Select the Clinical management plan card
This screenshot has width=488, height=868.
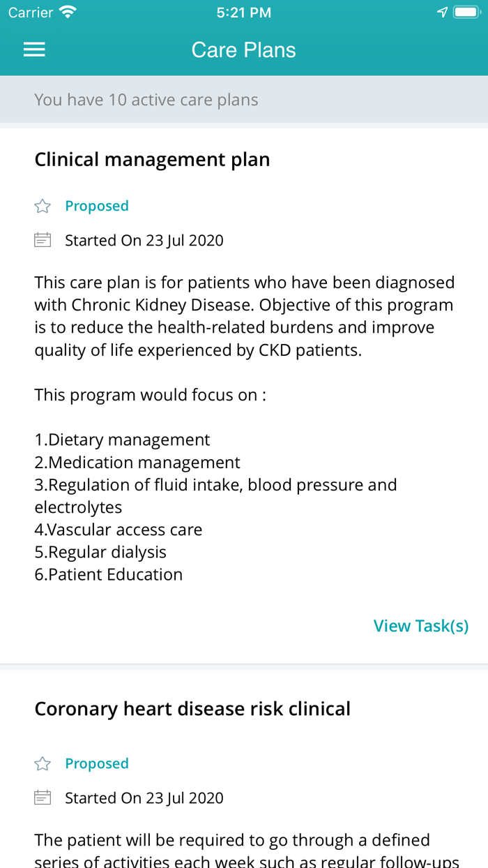tap(153, 159)
